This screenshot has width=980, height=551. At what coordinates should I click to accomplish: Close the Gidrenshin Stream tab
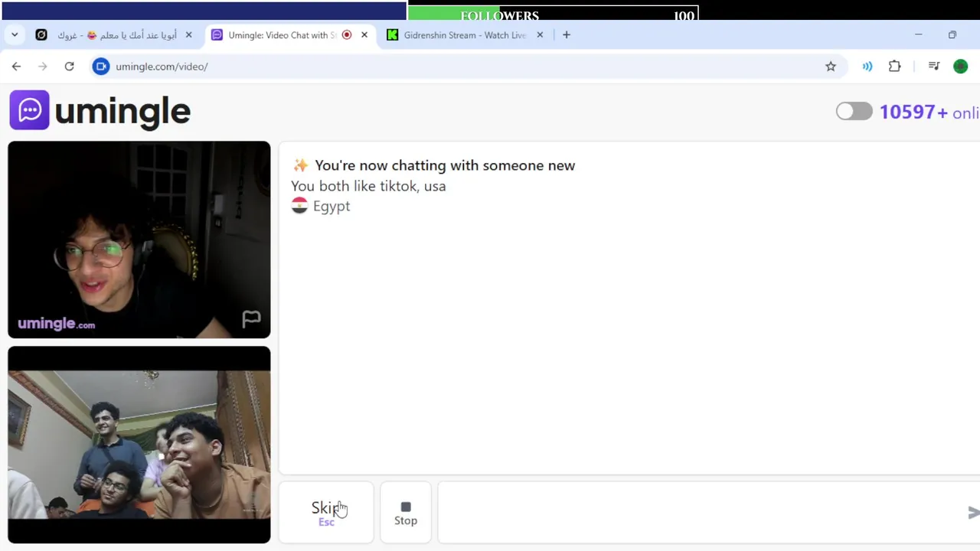pyautogui.click(x=540, y=35)
